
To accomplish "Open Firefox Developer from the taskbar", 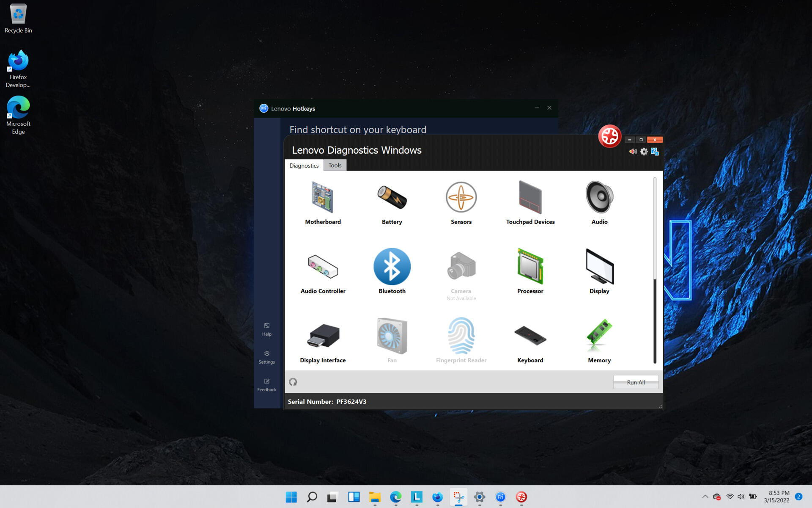I will tap(437, 497).
